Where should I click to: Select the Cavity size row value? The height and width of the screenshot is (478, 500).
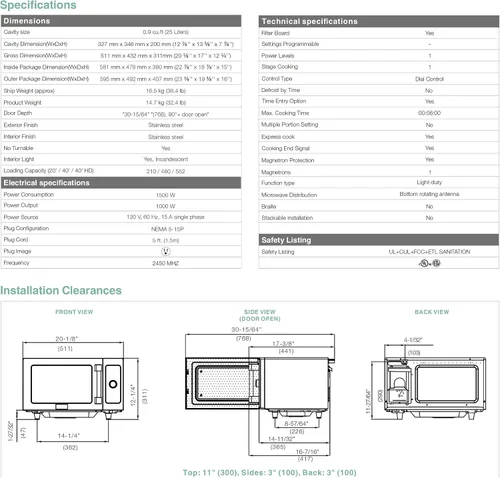166,32
